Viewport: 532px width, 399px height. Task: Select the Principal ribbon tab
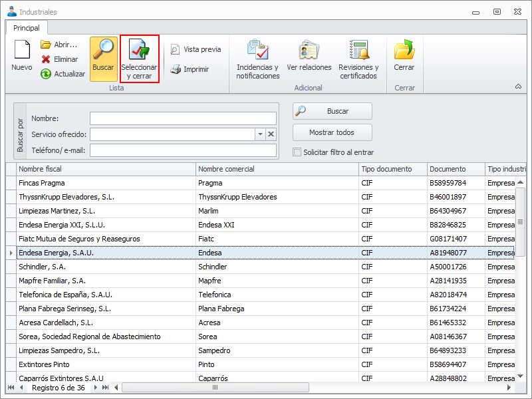click(27, 28)
